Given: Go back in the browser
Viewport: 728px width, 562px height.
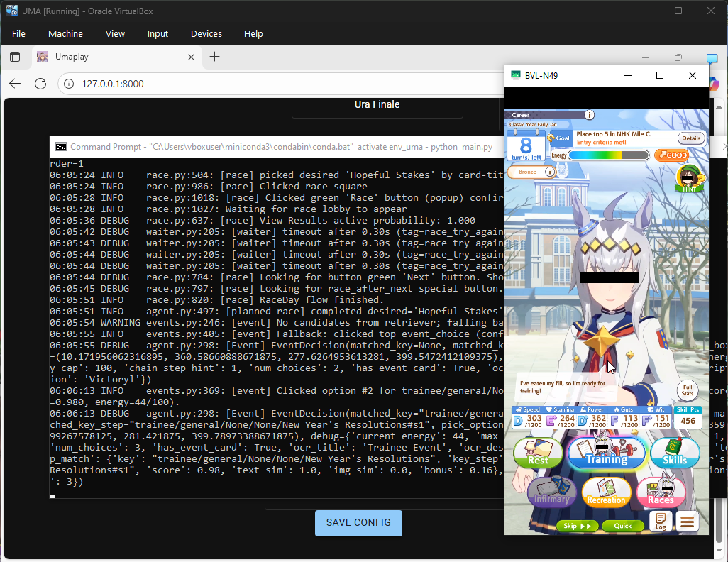Looking at the screenshot, I should 15,84.
